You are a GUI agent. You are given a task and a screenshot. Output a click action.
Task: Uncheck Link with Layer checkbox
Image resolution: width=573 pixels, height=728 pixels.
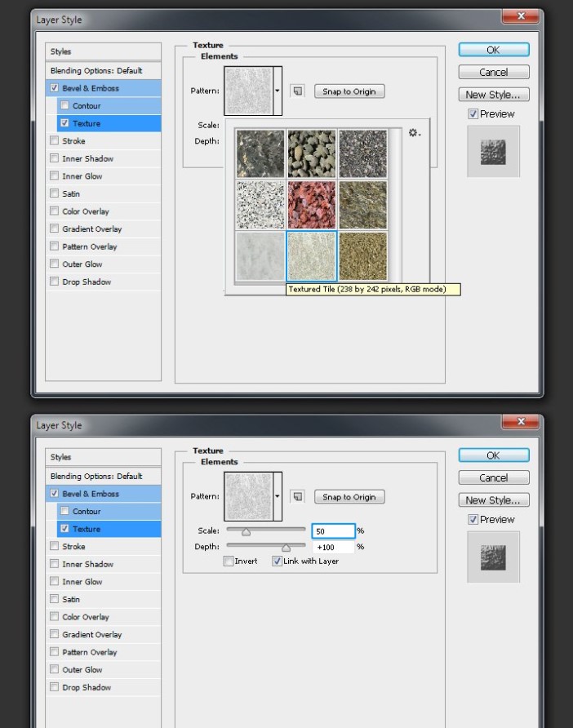[277, 561]
